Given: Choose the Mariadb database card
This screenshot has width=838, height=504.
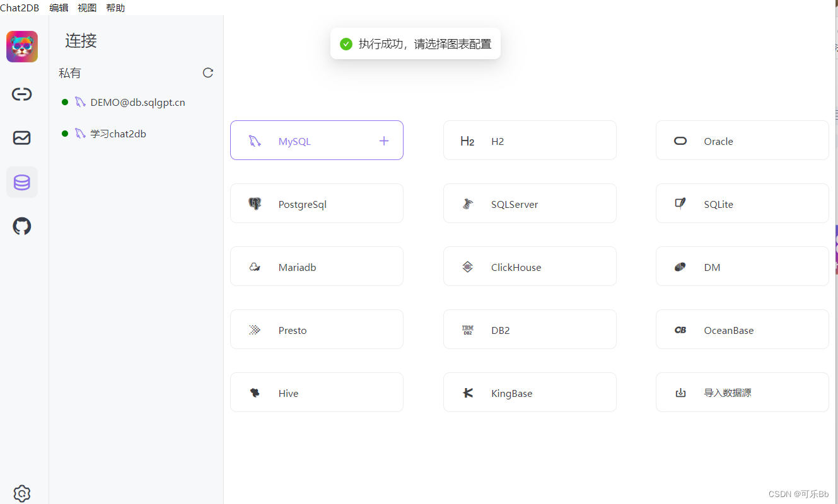Looking at the screenshot, I should coord(317,266).
